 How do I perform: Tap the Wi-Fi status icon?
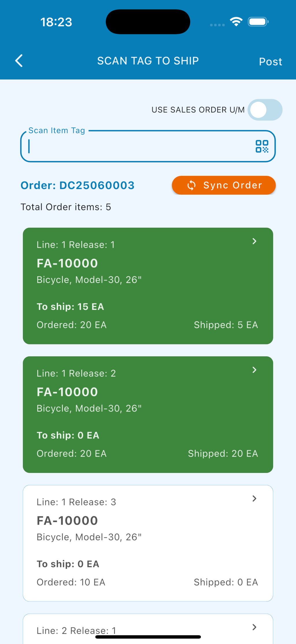(236, 22)
